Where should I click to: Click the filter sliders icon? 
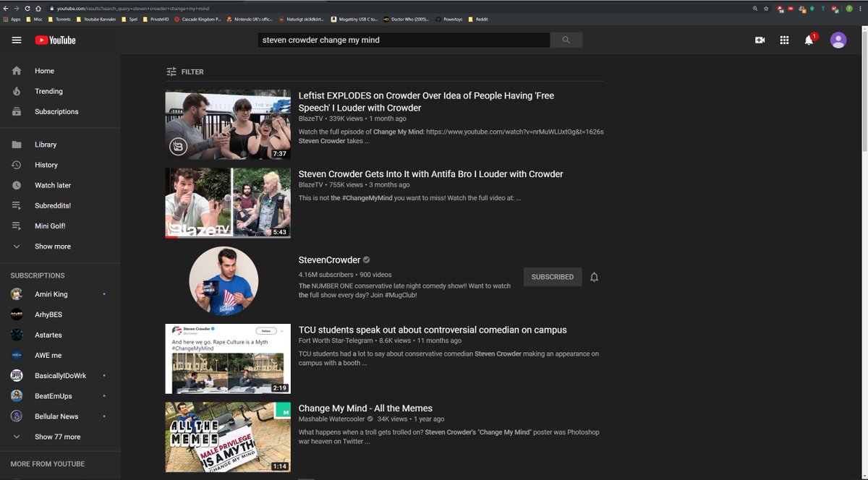coord(171,72)
